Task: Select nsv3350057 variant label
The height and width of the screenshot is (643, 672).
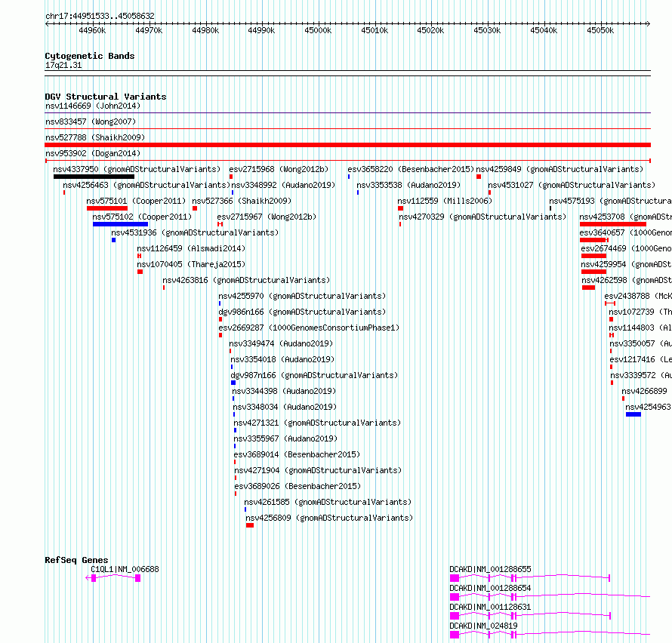Action: 641,343
